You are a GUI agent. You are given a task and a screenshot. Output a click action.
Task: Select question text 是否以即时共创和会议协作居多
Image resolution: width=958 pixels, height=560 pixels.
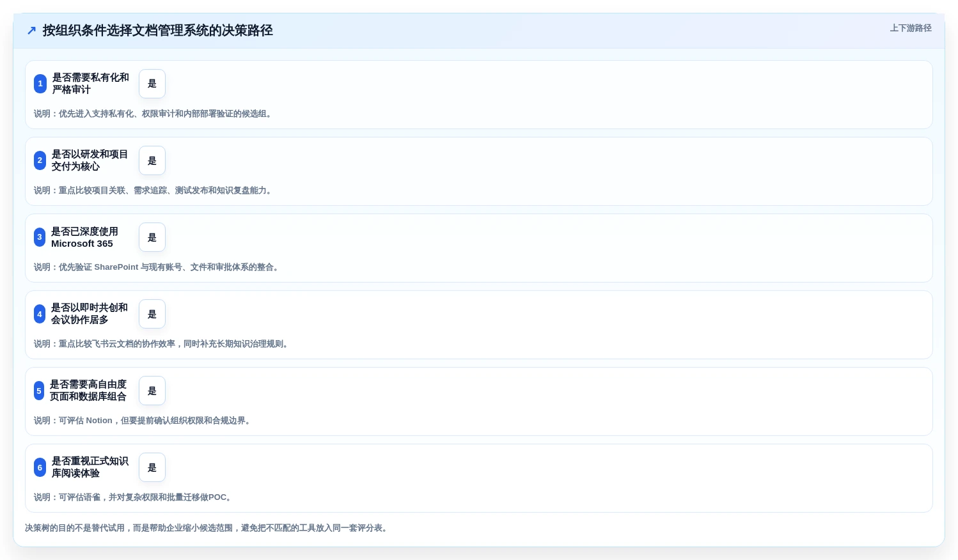point(90,314)
